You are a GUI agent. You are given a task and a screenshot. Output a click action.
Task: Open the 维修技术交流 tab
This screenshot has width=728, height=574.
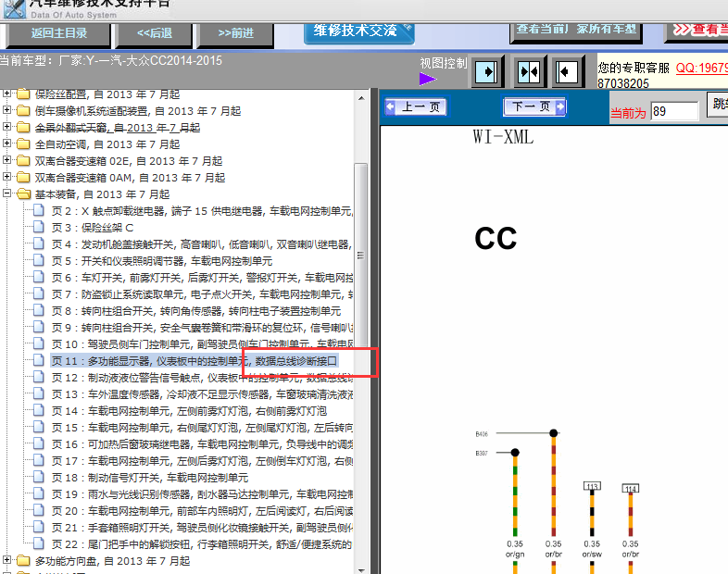tap(358, 31)
